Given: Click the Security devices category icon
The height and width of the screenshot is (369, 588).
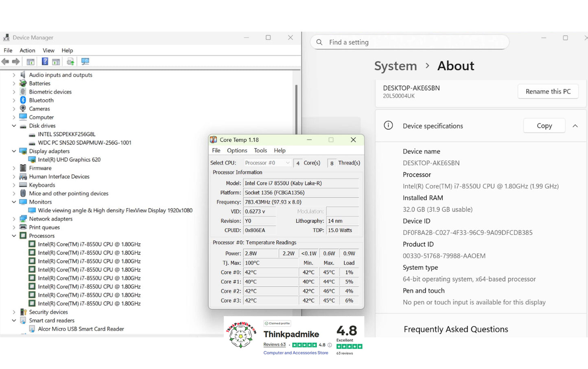Looking at the screenshot, I should pos(23,312).
